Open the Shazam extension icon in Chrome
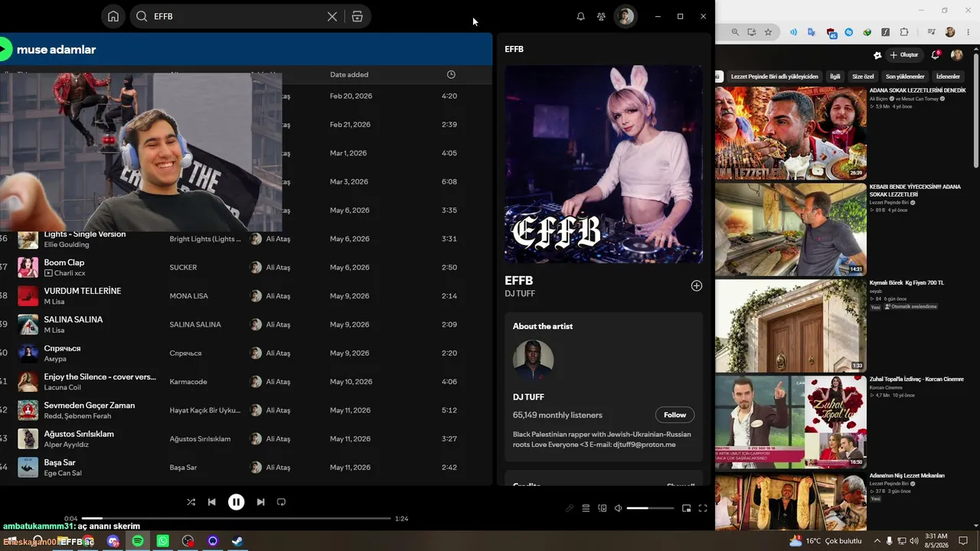 848,32
